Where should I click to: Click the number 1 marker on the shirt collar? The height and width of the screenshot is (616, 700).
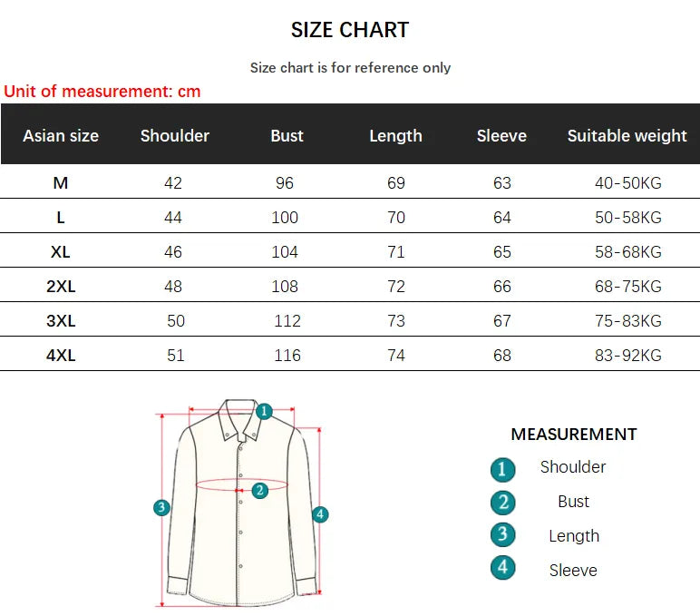(x=264, y=411)
